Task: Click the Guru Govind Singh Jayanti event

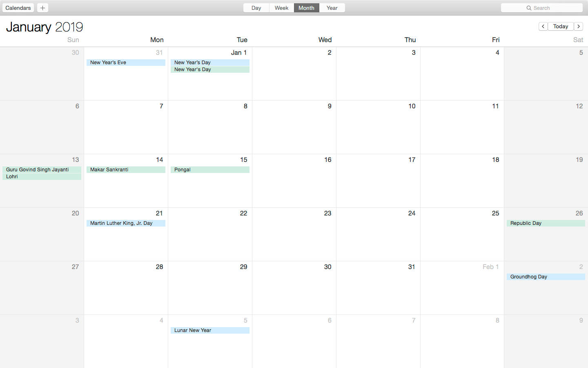Action: [x=42, y=170]
